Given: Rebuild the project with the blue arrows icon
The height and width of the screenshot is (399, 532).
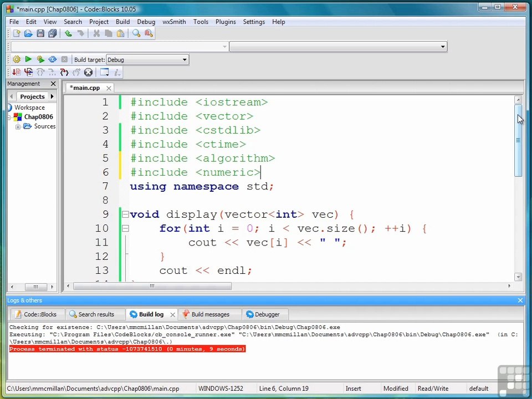Looking at the screenshot, I should [x=52, y=59].
